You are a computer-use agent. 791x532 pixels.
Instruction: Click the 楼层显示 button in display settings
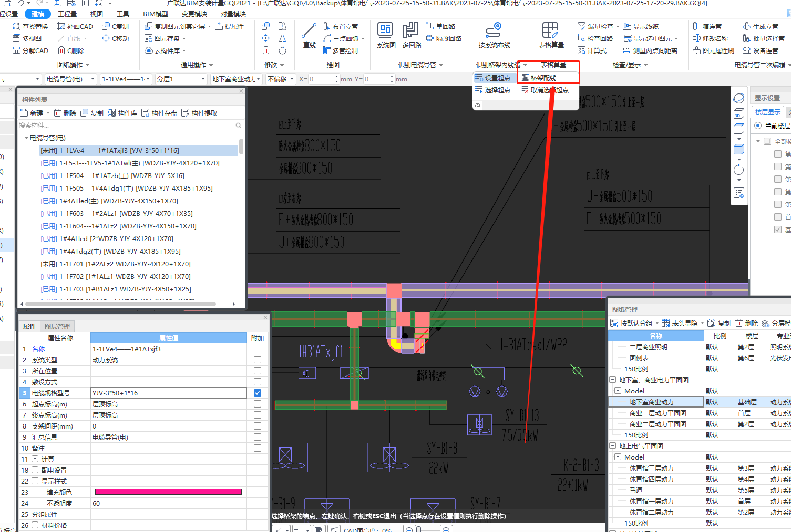click(768, 112)
